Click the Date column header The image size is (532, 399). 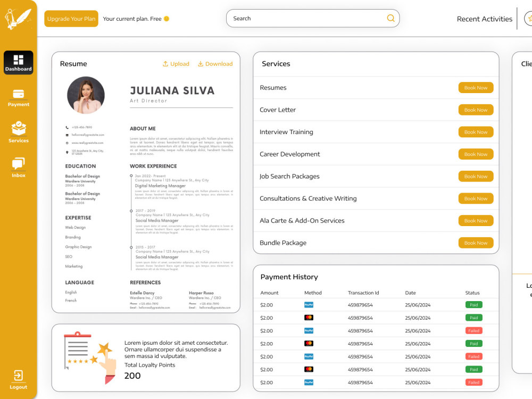[x=410, y=293]
